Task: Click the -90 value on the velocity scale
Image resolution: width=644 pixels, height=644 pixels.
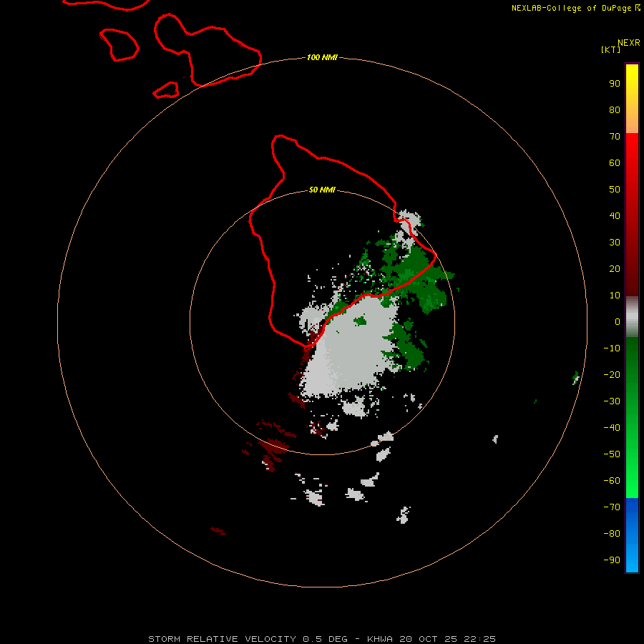Action: 612,560
